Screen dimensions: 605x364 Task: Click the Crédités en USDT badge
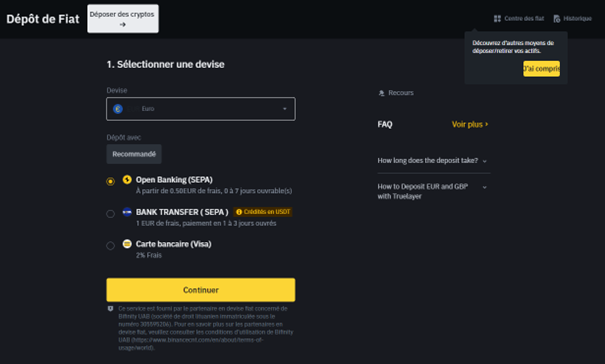263,212
